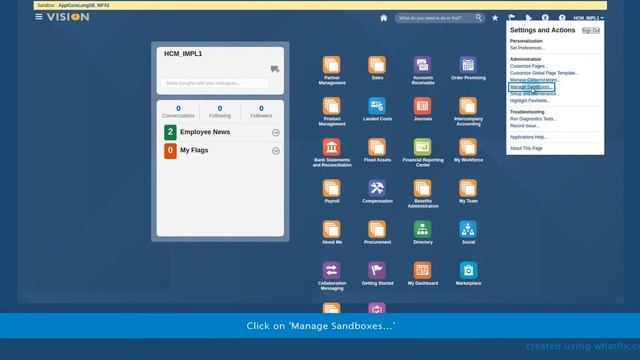Open the Employee News row
640x360 pixels.
click(221, 132)
